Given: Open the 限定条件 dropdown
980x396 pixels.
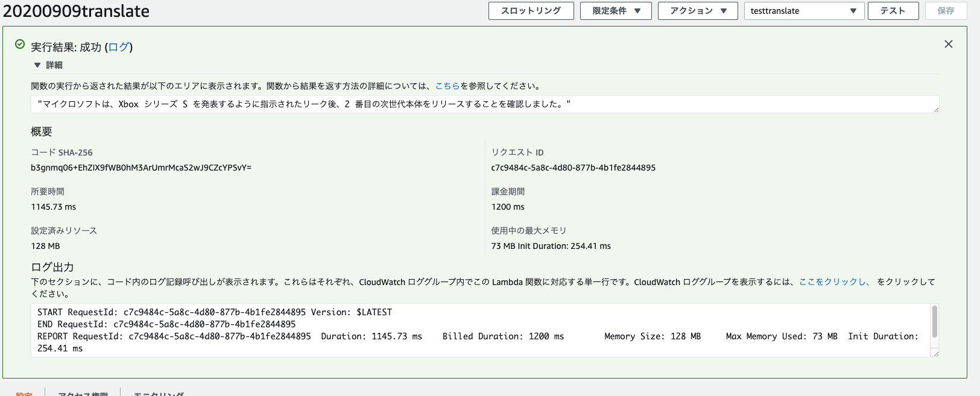Looking at the screenshot, I should 616,11.
